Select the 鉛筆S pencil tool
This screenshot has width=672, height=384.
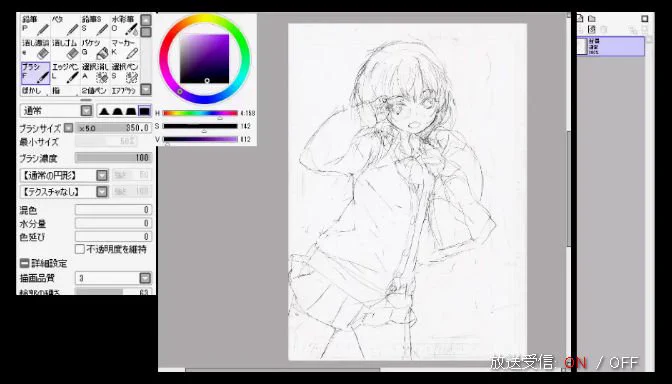pyautogui.click(x=96, y=26)
